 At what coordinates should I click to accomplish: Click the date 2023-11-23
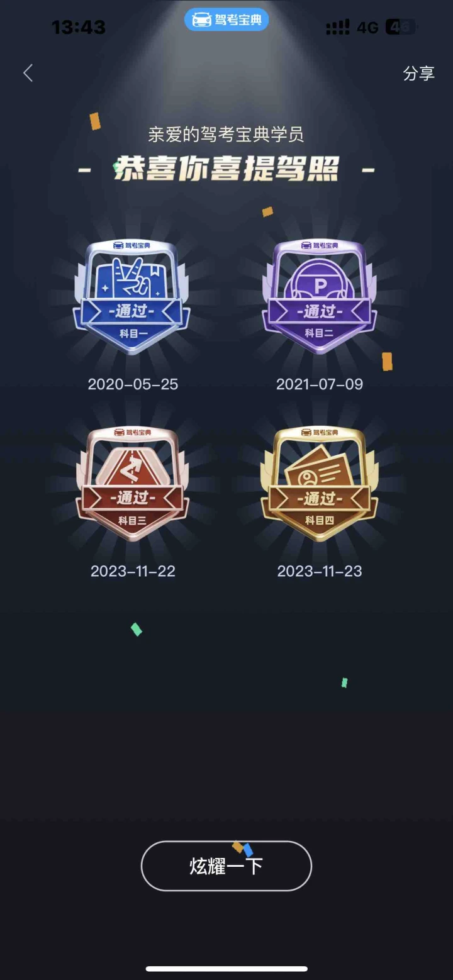click(320, 571)
